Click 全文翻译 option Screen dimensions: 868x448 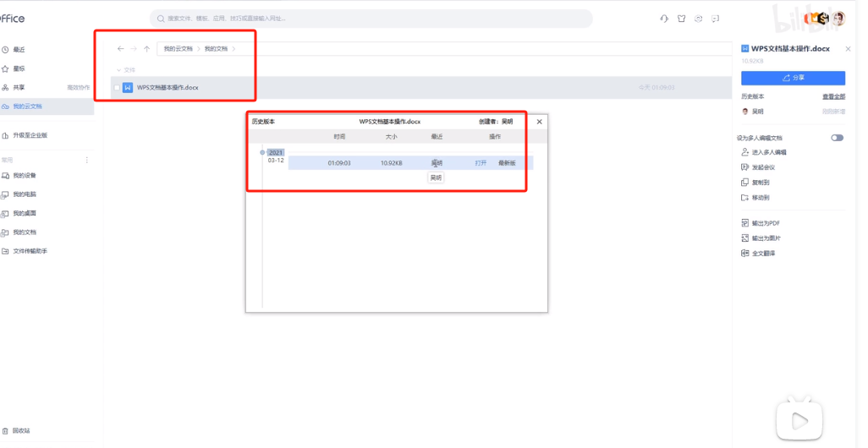click(758, 254)
